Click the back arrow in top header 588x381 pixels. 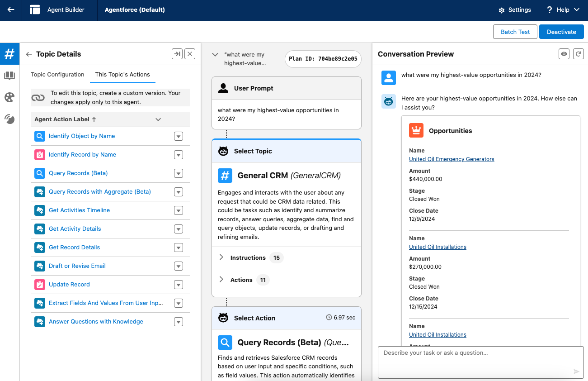click(x=11, y=10)
